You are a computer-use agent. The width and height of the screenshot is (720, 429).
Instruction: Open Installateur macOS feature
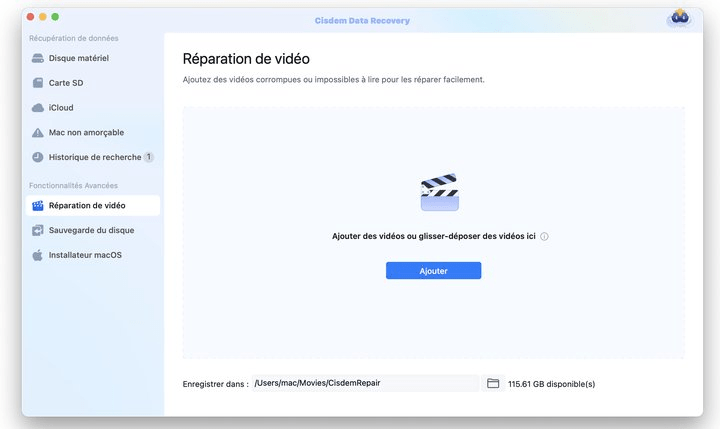(x=93, y=255)
